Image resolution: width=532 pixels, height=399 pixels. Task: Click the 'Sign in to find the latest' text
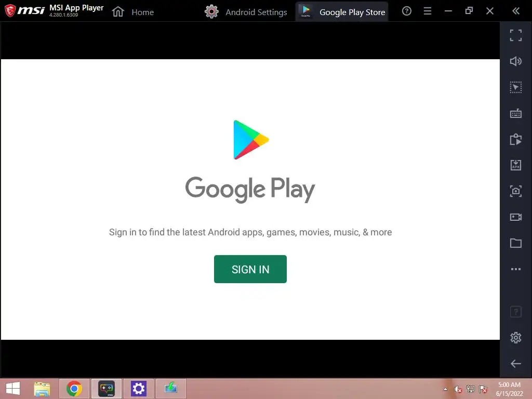250,232
